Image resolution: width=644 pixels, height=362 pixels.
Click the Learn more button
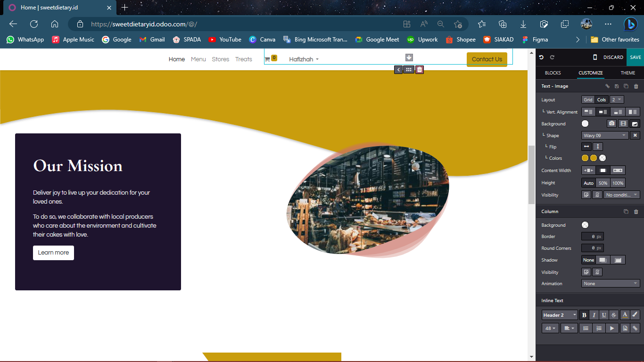click(53, 253)
